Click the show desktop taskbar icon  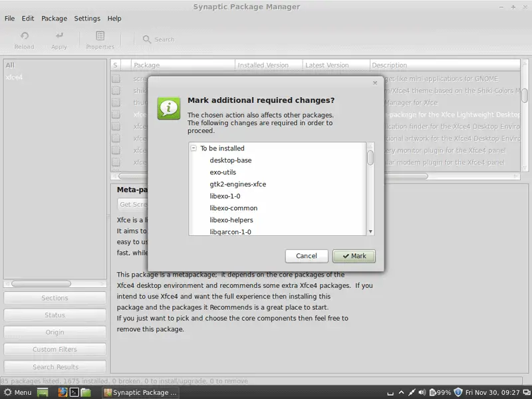(43, 392)
